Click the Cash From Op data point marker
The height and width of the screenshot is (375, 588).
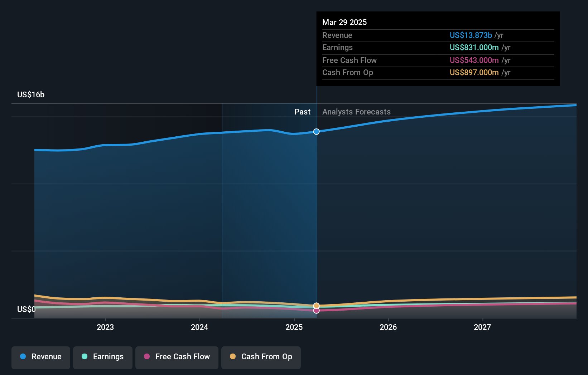click(x=317, y=306)
